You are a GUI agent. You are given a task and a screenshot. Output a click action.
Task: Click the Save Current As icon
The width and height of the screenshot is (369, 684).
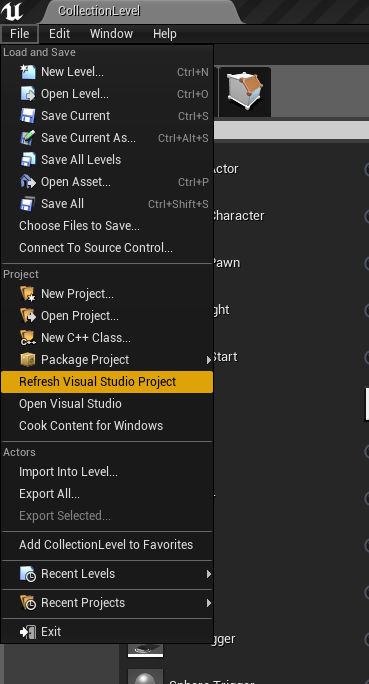click(x=28, y=138)
